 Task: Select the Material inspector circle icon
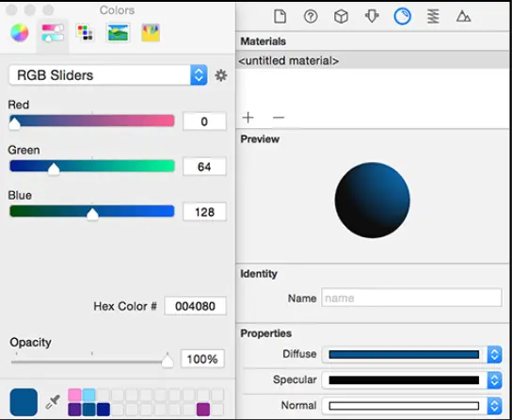coord(402,16)
